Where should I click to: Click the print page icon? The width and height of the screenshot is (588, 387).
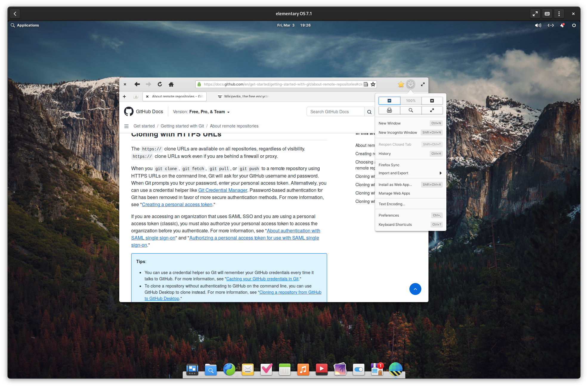[389, 110]
